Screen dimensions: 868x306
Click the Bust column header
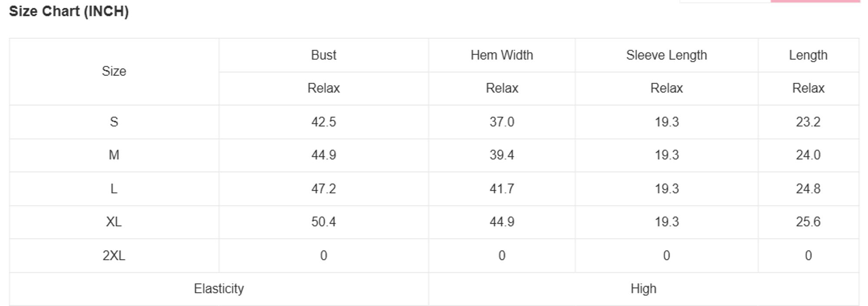coord(324,55)
